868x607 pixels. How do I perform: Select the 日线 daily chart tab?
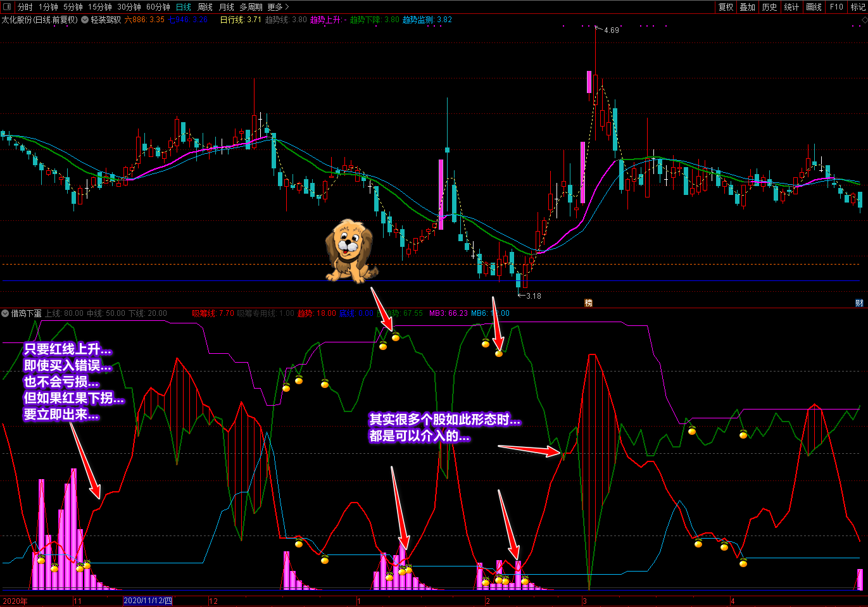point(184,7)
